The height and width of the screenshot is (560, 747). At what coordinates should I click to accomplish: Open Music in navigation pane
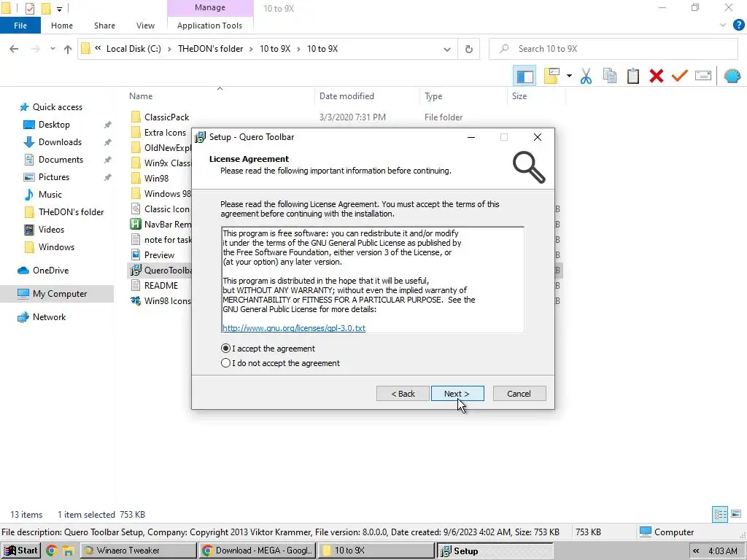coord(50,194)
